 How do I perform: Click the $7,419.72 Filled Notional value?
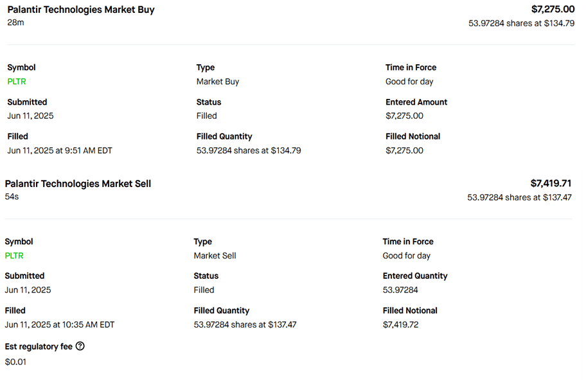point(400,325)
